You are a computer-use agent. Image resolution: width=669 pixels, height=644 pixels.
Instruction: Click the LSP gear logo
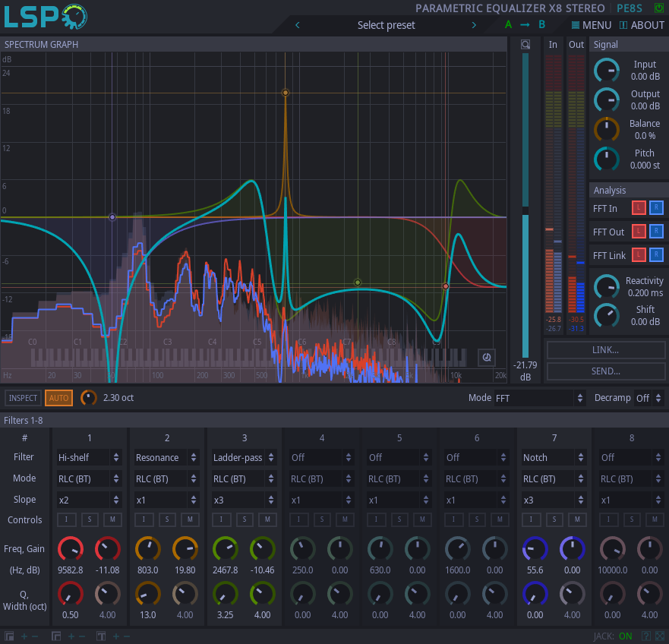(x=46, y=16)
